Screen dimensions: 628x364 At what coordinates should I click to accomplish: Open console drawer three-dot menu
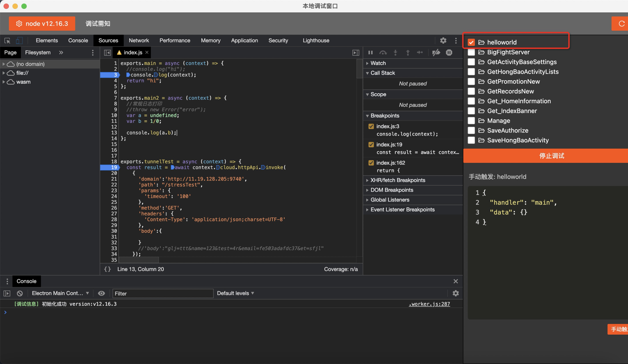click(7, 281)
